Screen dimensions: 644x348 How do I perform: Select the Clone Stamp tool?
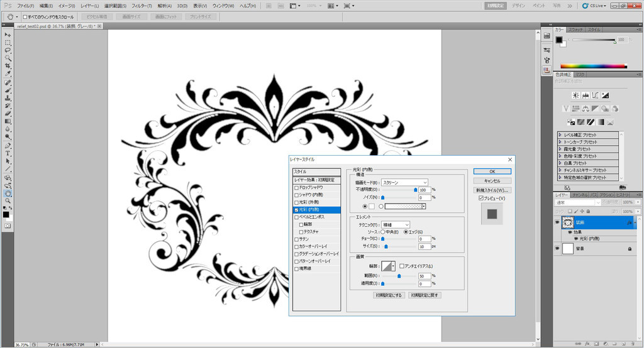(x=8, y=98)
